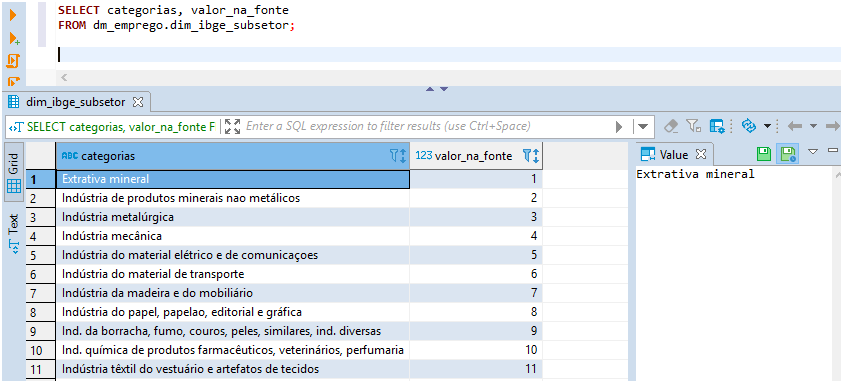Select the valor_na_fonte cell with value 3

pos(476,217)
